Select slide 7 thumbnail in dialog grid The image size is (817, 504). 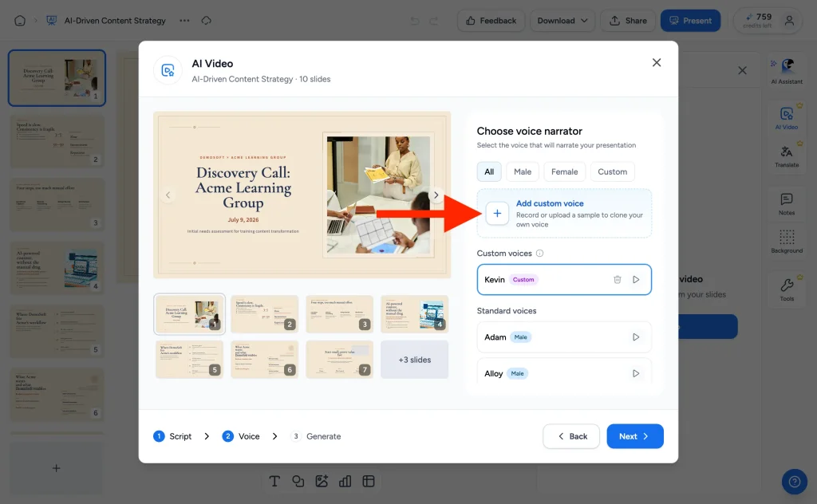(340, 359)
